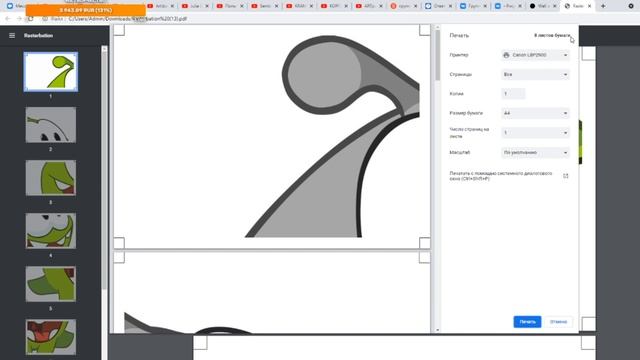Select page 3 thumbnail in sidebar

click(51, 178)
